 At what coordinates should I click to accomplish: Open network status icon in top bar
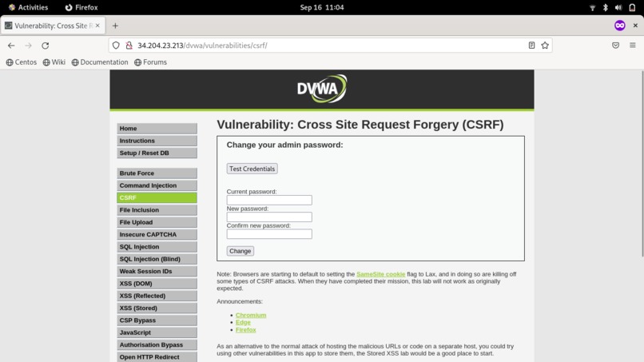[592, 7]
